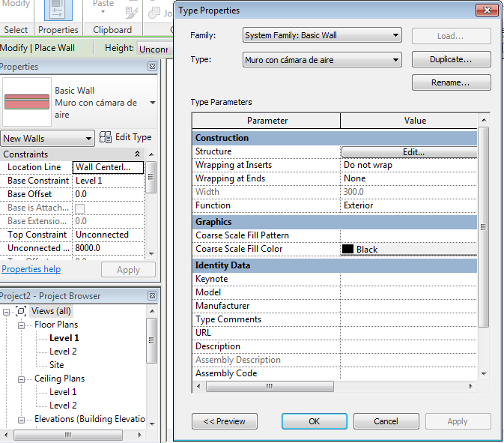
Task: Click the Base Offset value 0.0
Action: point(108,194)
